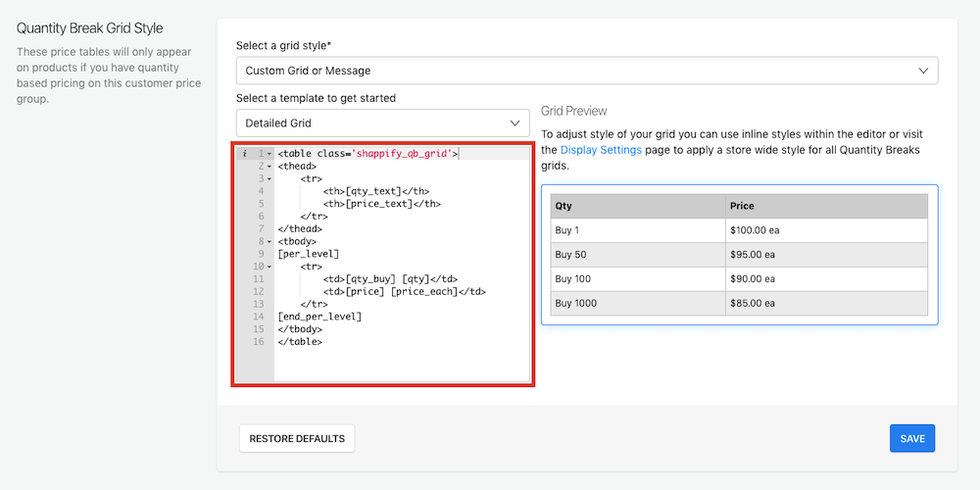
Task: Click the chevron on the Detailed Grid selector
Action: (515, 123)
